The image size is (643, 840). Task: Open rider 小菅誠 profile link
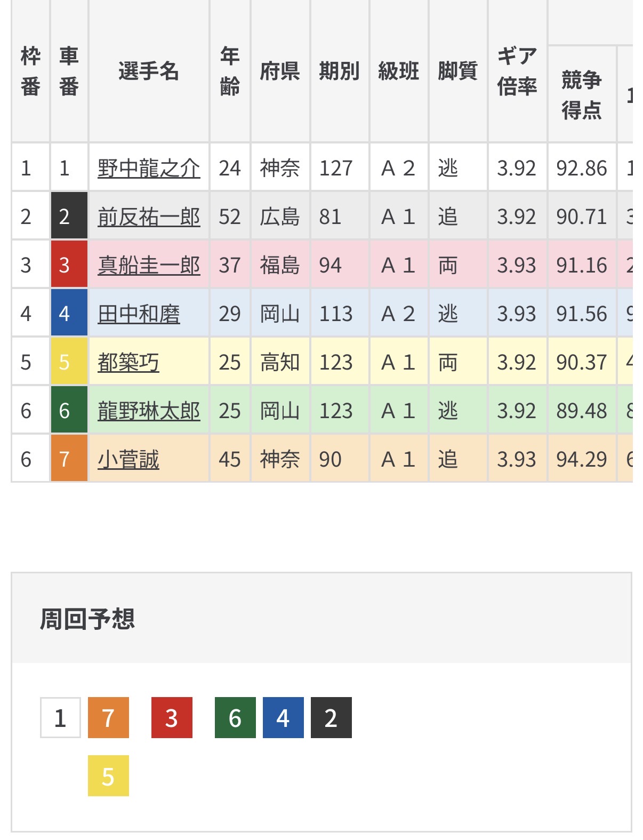click(x=128, y=460)
